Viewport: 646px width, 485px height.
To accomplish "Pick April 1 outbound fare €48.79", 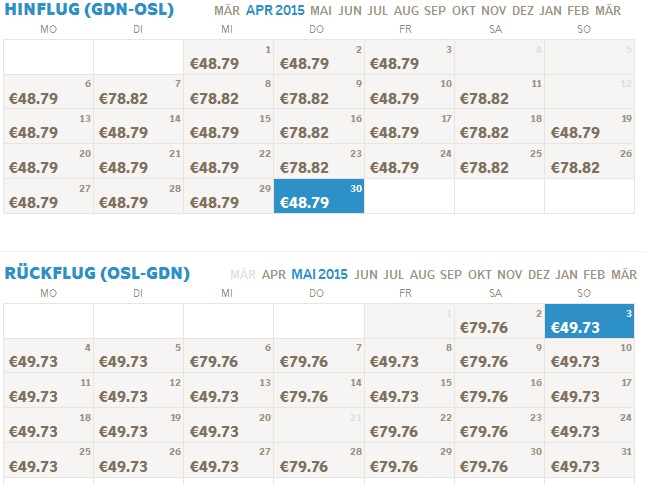I will (229, 57).
